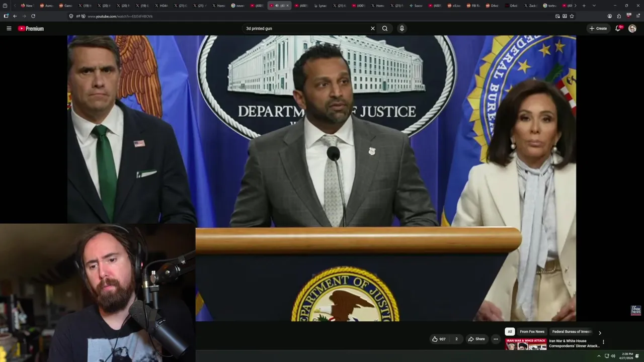Open the taskbar network icon
644x362 pixels.
point(606,356)
